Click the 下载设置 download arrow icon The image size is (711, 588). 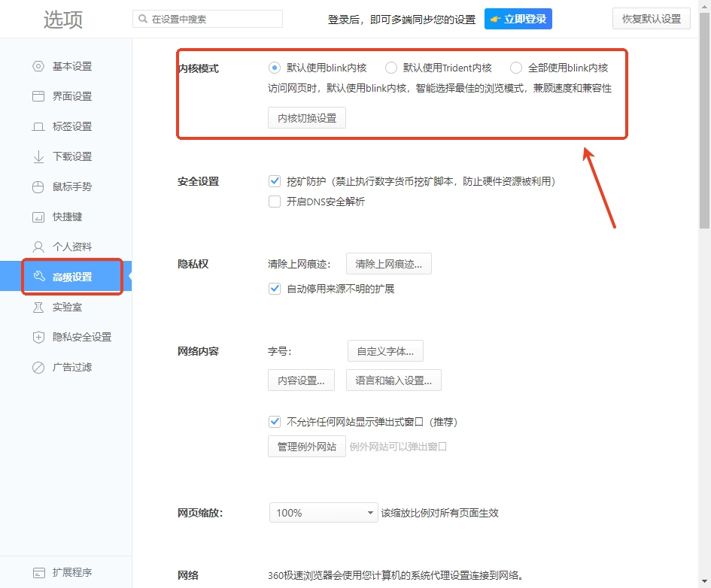click(38, 156)
